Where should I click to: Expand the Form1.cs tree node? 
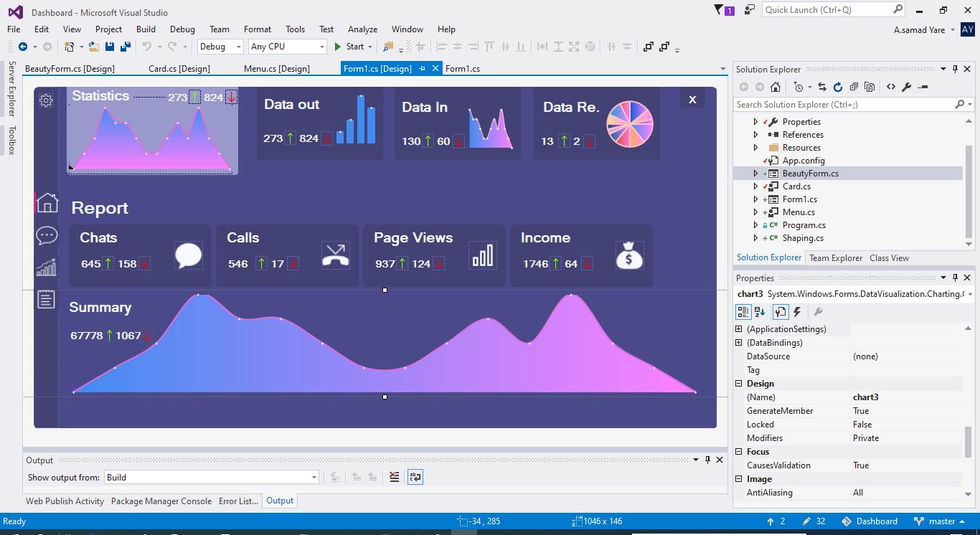tap(755, 199)
